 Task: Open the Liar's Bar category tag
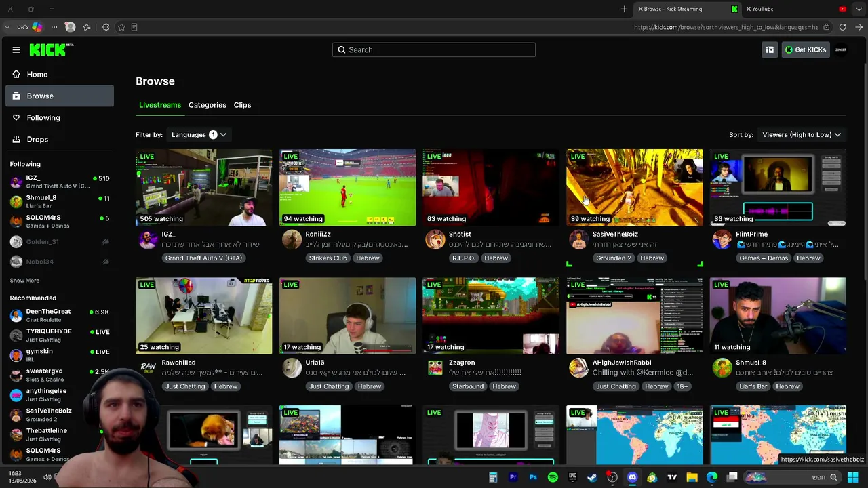(x=753, y=386)
